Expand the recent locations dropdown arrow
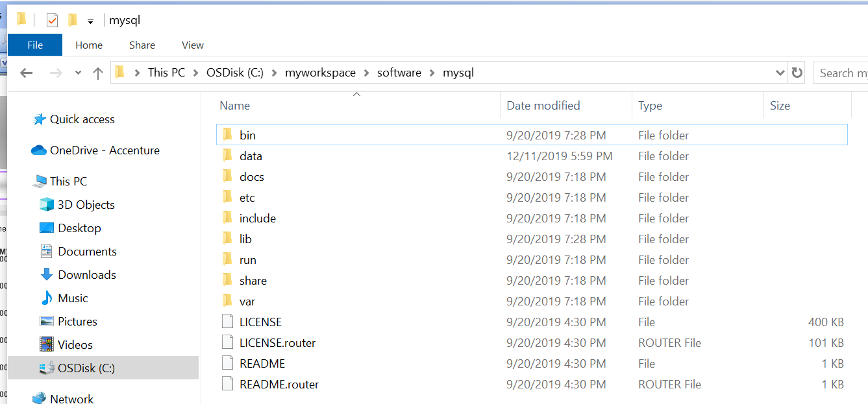The width and height of the screenshot is (868, 404). pyautogui.click(x=78, y=73)
